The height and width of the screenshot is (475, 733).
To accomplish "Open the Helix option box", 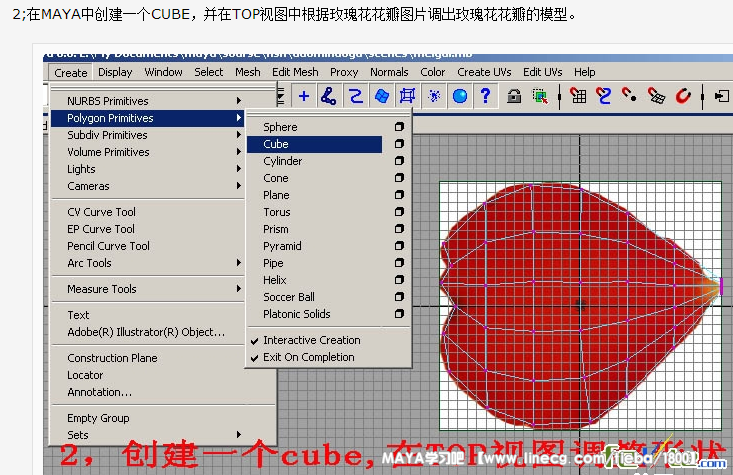I will pos(399,280).
